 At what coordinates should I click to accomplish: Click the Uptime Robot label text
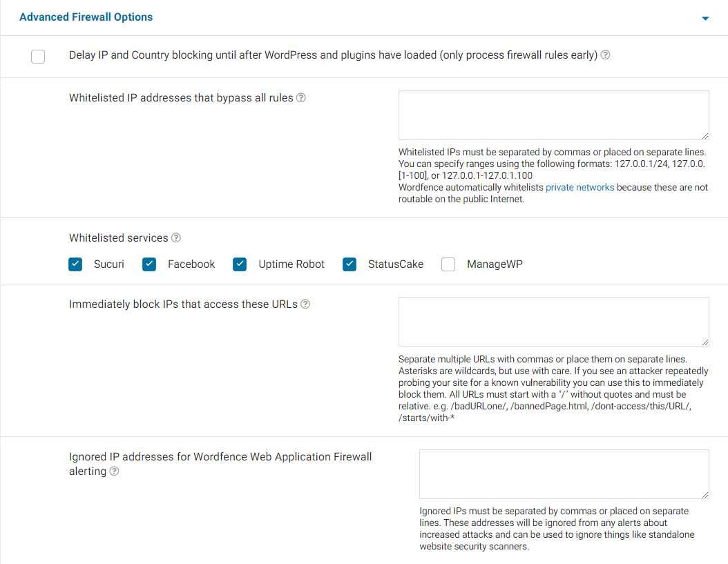(x=291, y=264)
